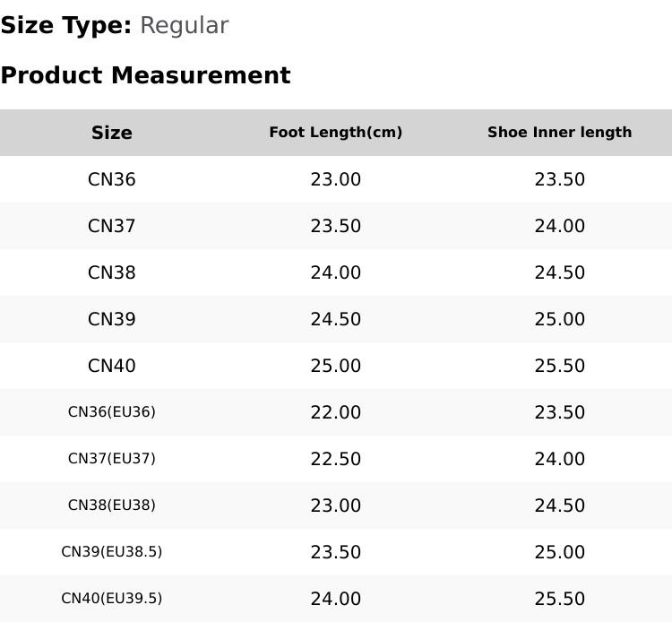Click CN40 row's 25.00 foot length
The height and width of the screenshot is (622, 672).
click(336, 366)
